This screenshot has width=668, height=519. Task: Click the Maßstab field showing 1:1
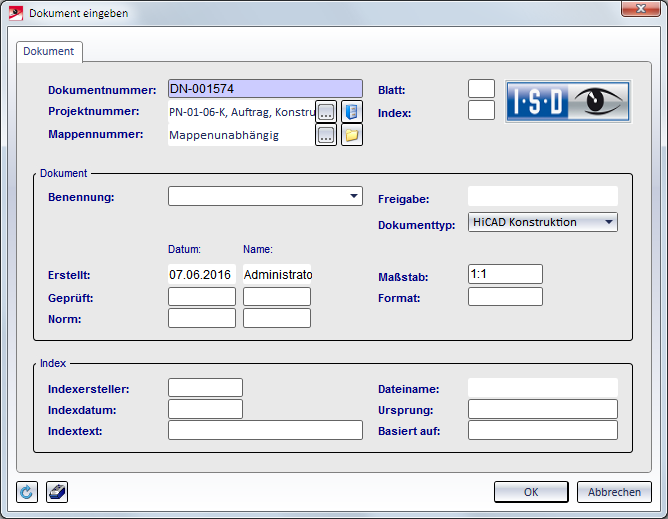point(505,274)
